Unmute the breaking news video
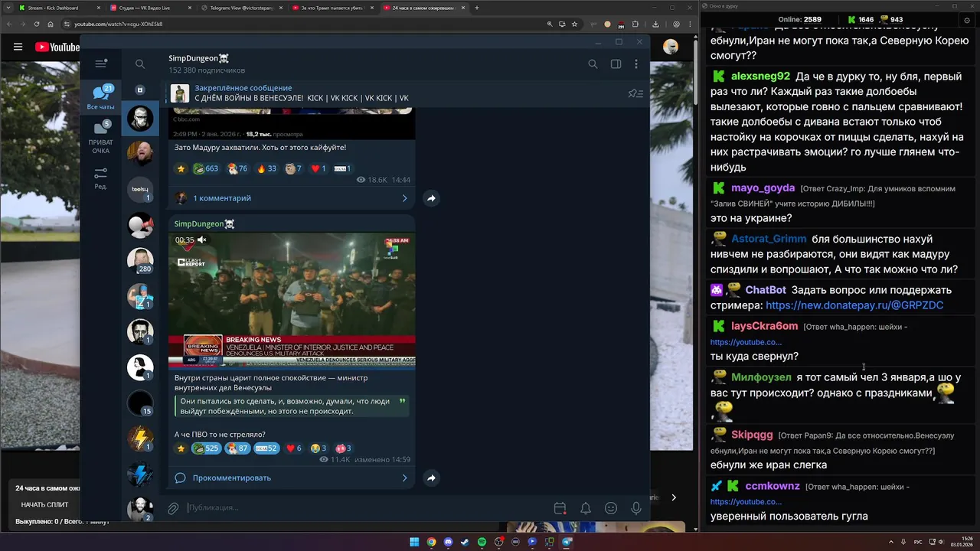 202,240
